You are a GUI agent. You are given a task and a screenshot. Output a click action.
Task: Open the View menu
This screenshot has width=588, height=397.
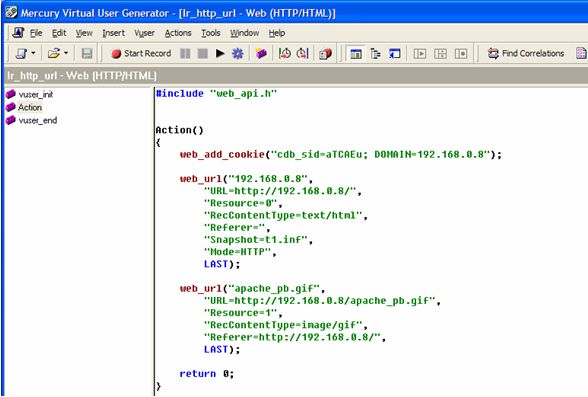point(84,33)
